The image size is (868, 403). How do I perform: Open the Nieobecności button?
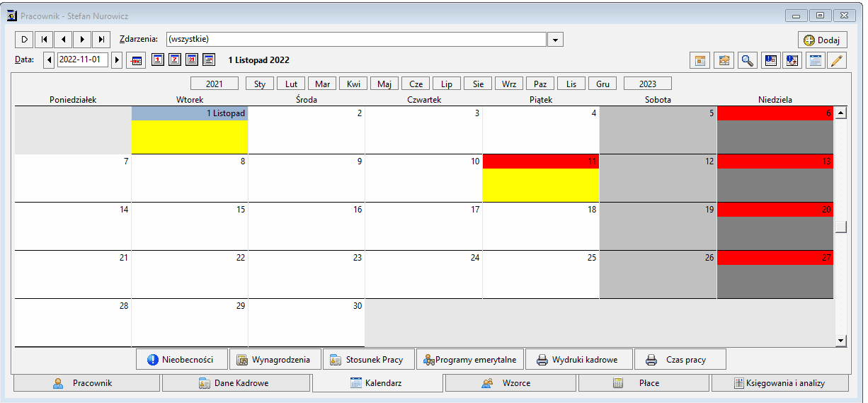pos(182,359)
